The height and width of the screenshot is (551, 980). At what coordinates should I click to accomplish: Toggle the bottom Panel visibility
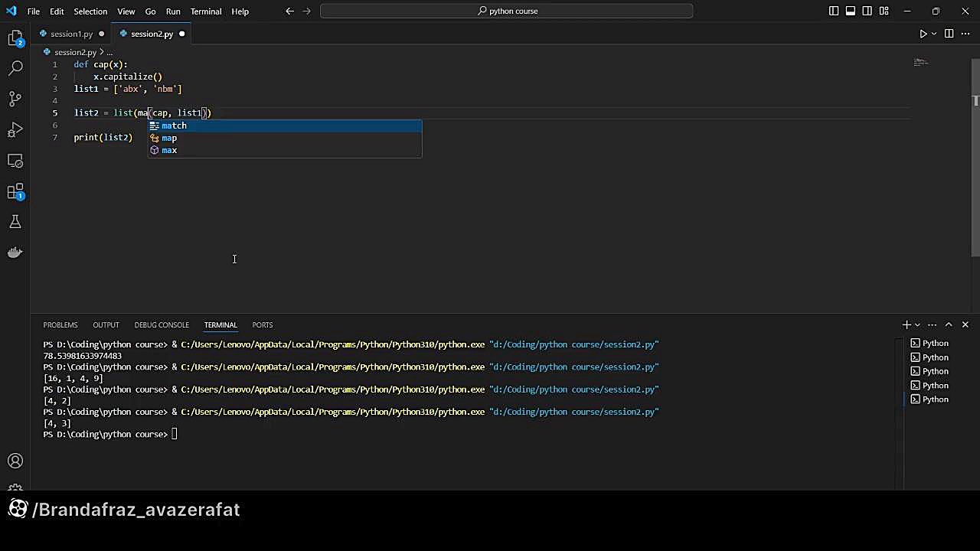(x=851, y=11)
